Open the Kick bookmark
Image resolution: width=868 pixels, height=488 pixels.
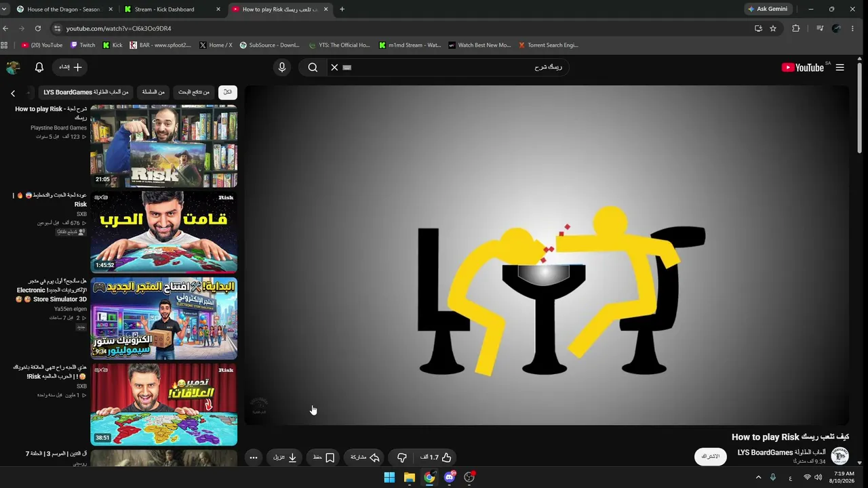(x=113, y=45)
